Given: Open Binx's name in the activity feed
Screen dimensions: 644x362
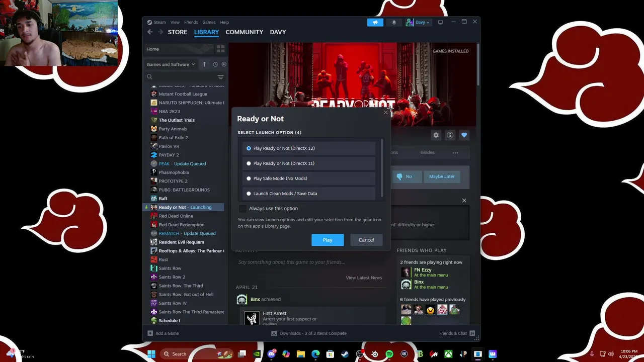Looking at the screenshot, I should pyautogui.click(x=255, y=299).
